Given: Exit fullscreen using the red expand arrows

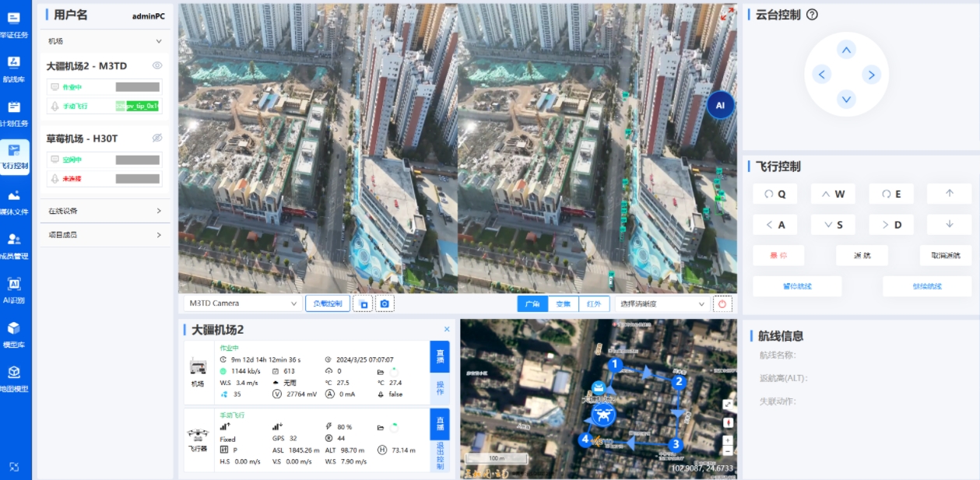Looking at the screenshot, I should (727, 14).
